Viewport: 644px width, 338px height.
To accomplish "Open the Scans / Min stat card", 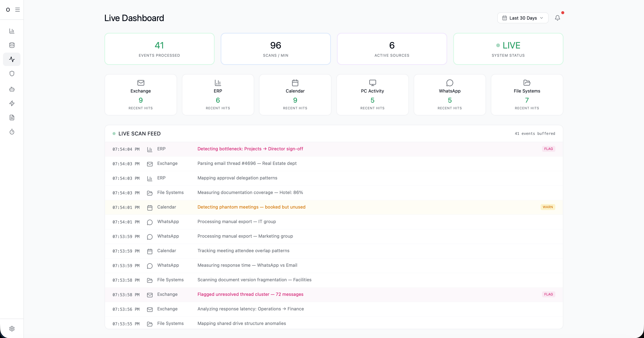I will 275,49.
